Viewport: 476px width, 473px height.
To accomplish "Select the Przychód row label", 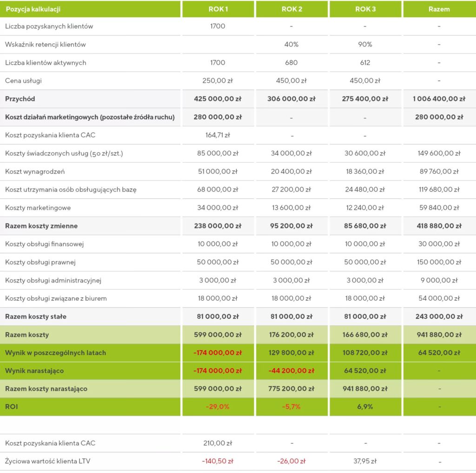I will (20, 99).
